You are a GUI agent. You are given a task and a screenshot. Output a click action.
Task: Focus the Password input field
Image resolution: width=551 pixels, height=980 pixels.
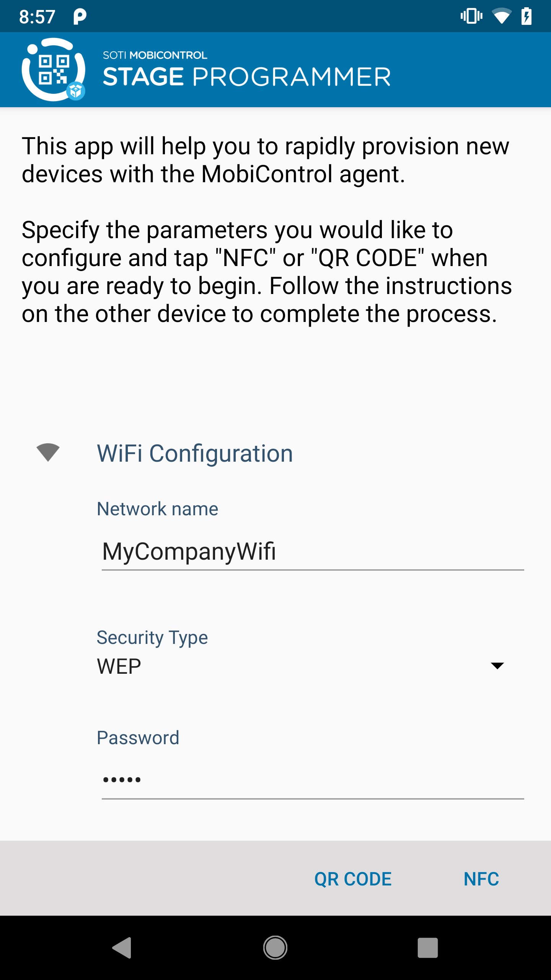tap(312, 779)
